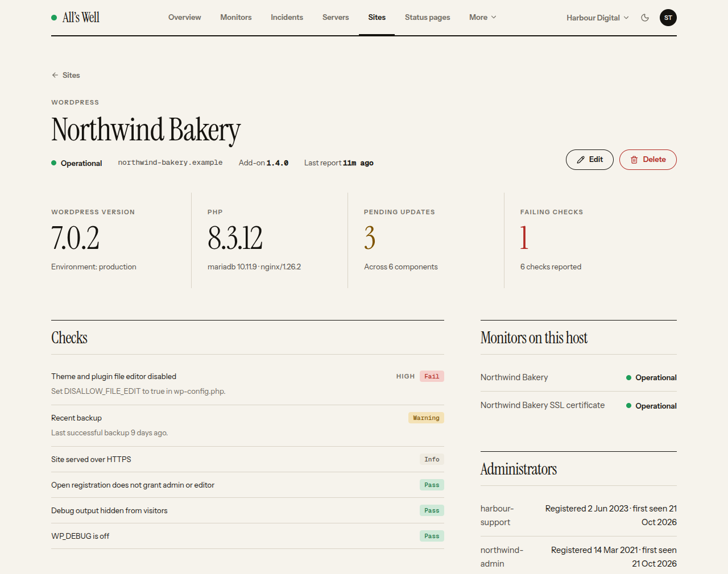Viewport: 728px width, 574px height.
Task: Select 'Theme and plugin file editor disabled' row
Action: tap(247, 384)
